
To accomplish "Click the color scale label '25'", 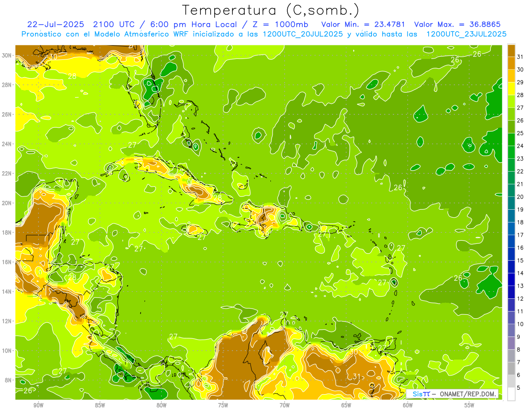I will [x=520, y=133].
